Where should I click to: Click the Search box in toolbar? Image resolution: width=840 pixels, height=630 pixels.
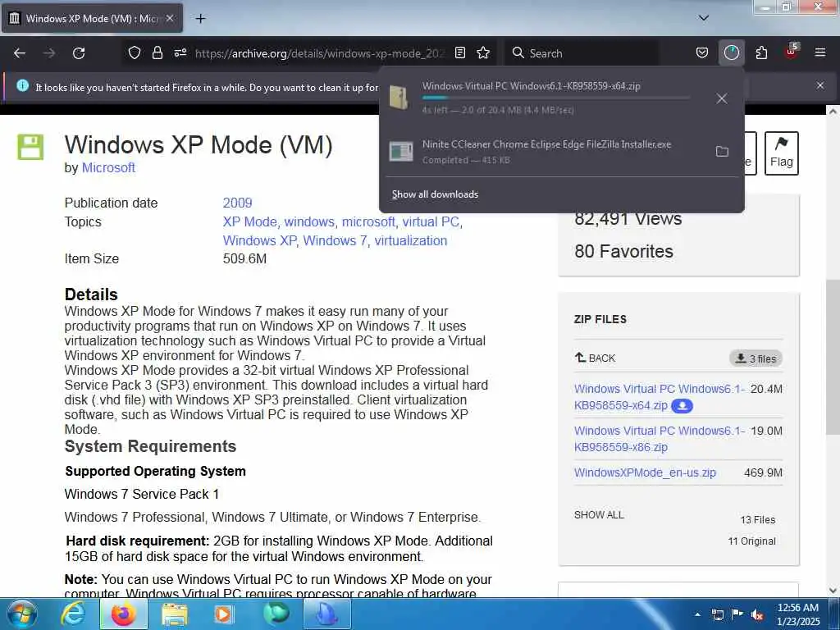point(584,53)
